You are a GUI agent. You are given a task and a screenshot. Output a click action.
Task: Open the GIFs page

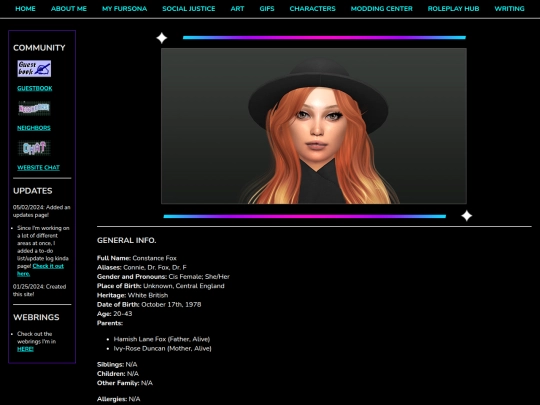coord(267,9)
